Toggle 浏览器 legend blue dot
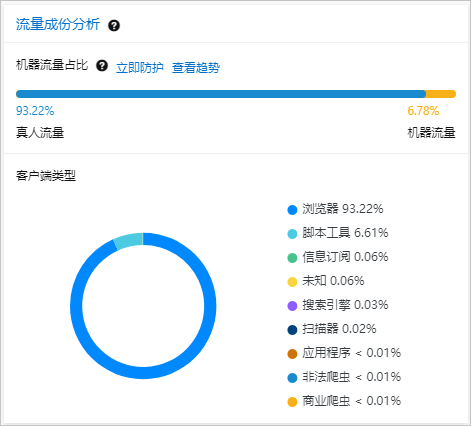 tap(292, 210)
